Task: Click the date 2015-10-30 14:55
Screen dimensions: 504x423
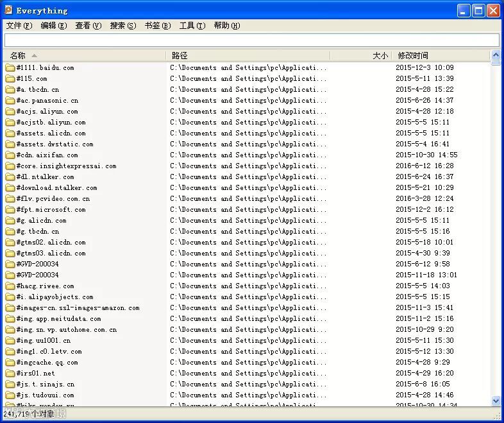Action: pyautogui.click(x=426, y=155)
